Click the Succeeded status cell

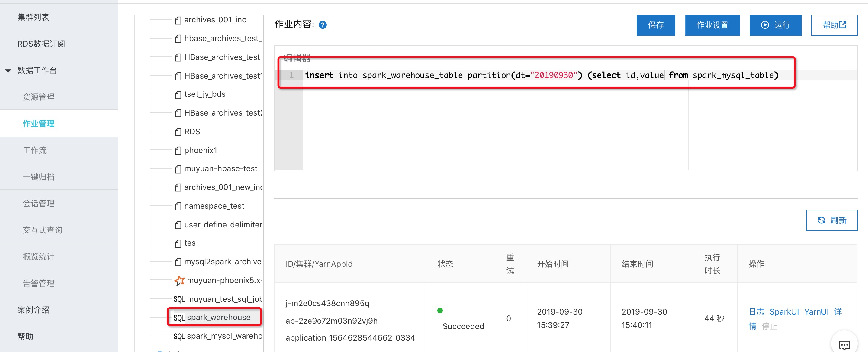460,319
